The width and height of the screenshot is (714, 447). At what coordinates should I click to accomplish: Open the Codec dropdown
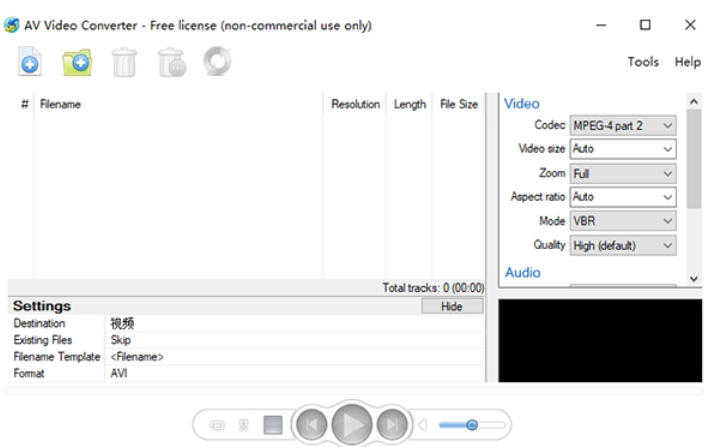pos(623,126)
